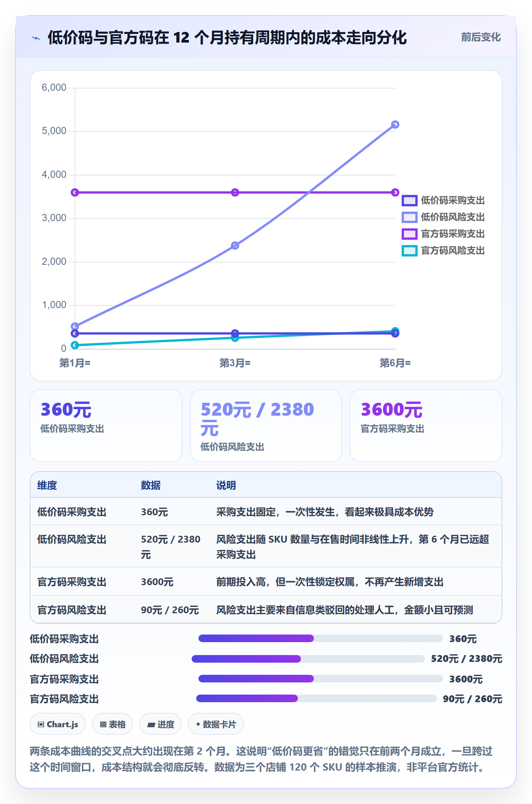The height and width of the screenshot is (804, 532).
Task: Click the 6,000 y-axis label
Action: coord(54,88)
